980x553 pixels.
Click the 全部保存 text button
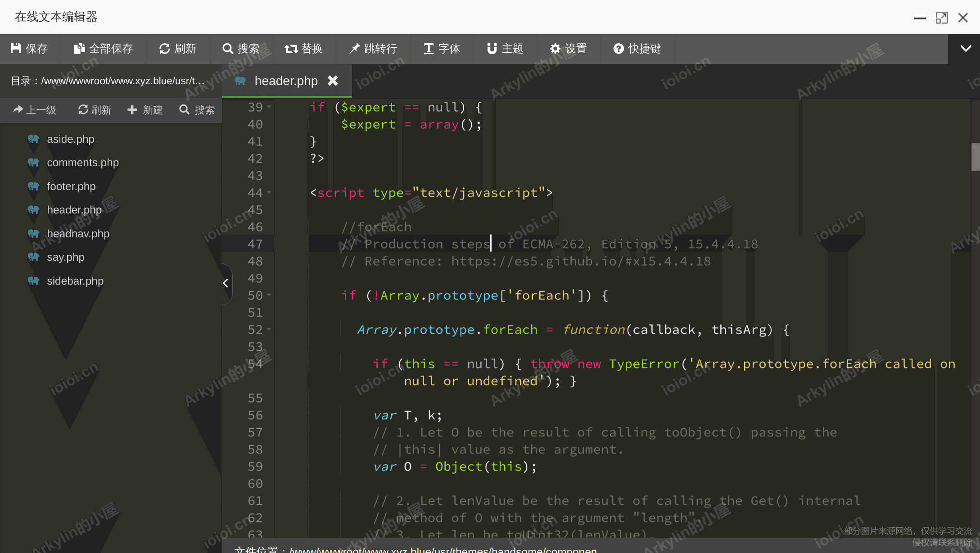111,48
